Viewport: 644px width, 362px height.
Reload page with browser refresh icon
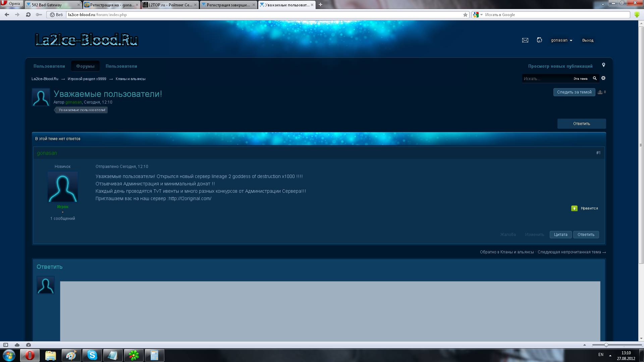point(28,15)
